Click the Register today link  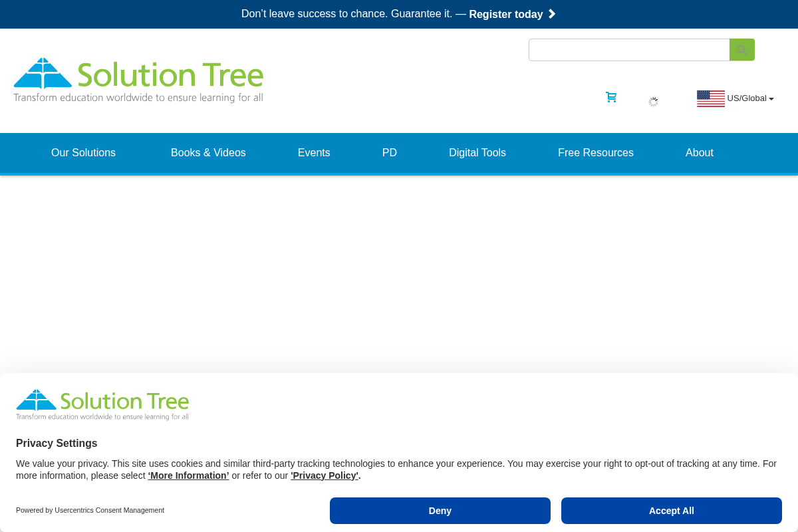506,15
